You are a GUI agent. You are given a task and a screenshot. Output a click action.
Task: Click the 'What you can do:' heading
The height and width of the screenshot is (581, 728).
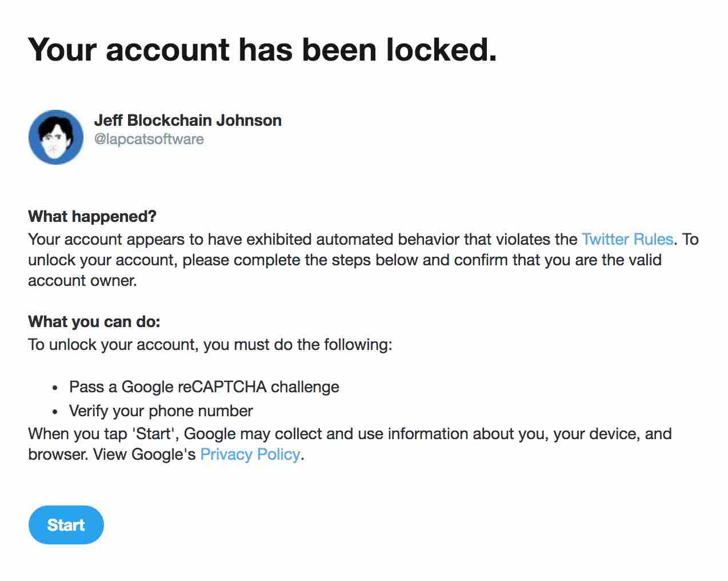(x=94, y=321)
